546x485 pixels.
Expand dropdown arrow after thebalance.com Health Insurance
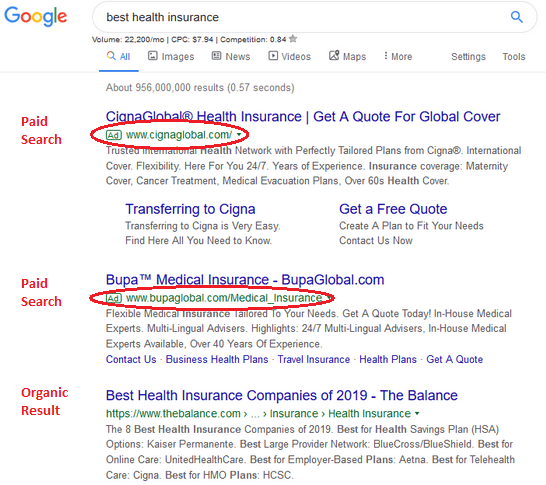[x=417, y=413]
